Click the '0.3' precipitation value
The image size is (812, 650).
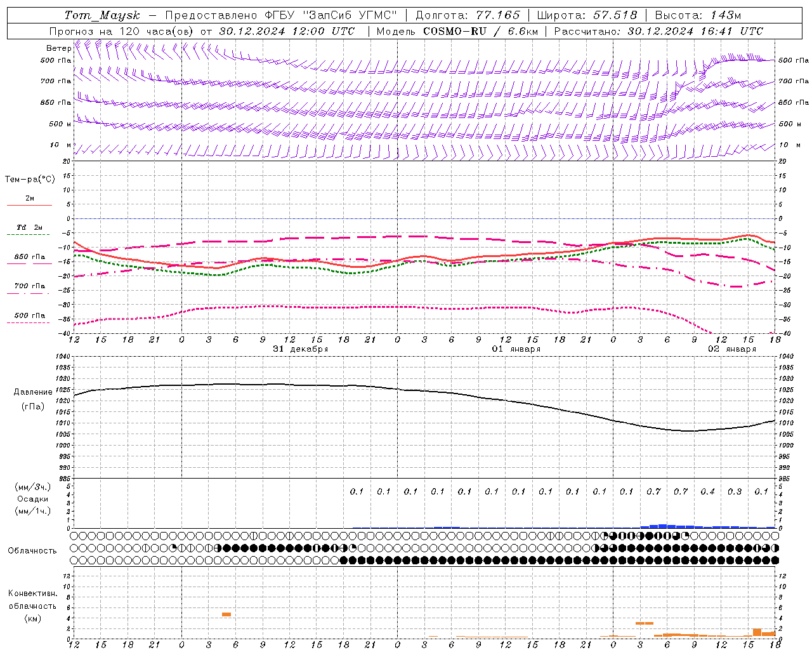point(735,491)
